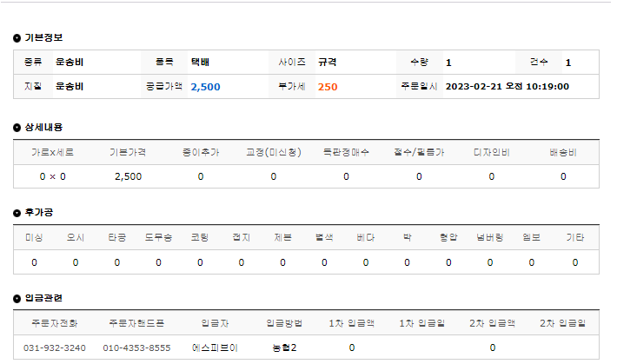
Task: Click the 교정(미신청) column header
Action: pos(273,152)
